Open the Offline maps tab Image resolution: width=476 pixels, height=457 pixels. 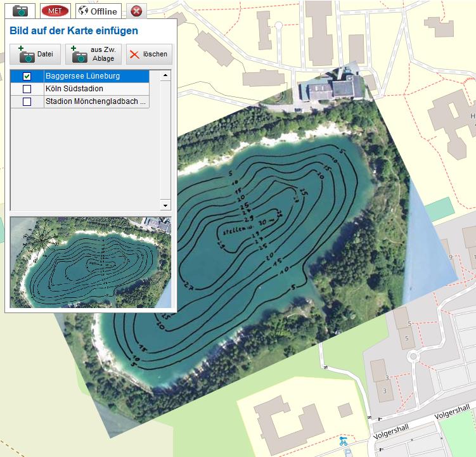point(98,11)
